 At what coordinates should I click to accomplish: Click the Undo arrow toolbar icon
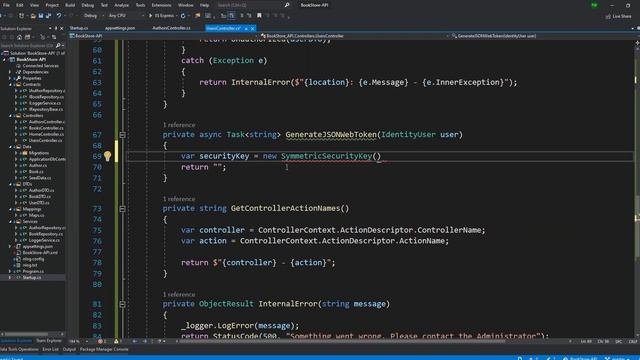coord(59,16)
